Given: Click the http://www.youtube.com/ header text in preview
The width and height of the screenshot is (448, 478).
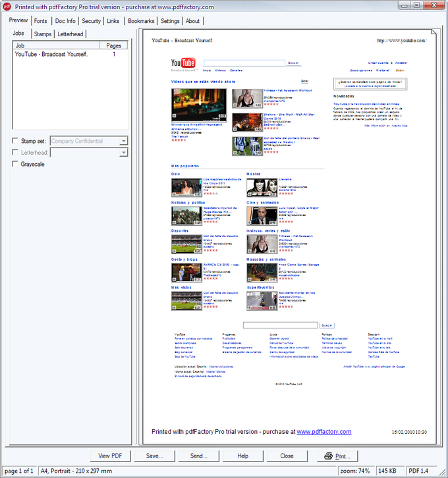Looking at the screenshot, I should (402, 41).
